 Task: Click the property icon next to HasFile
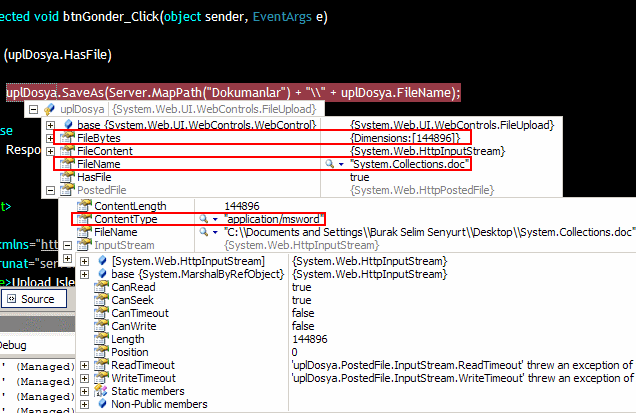coord(67,176)
